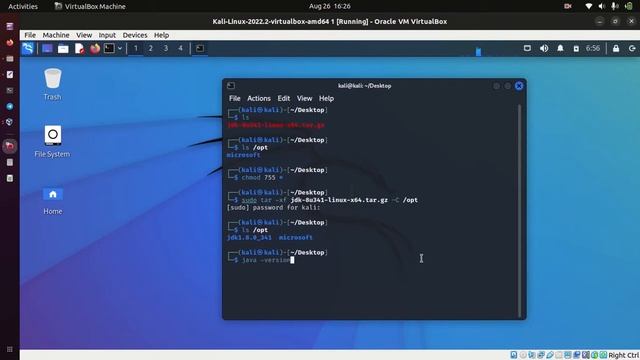Open the terminal View menu

tap(304, 98)
